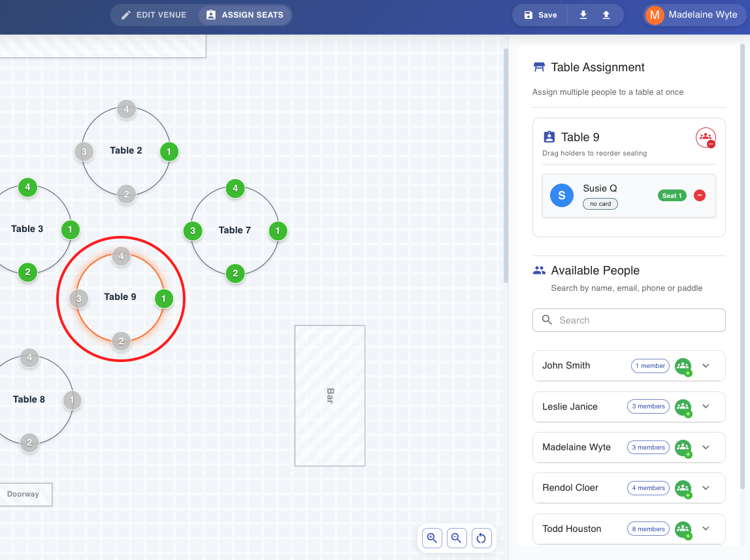Select seat 2 of Table 2

[x=126, y=194]
